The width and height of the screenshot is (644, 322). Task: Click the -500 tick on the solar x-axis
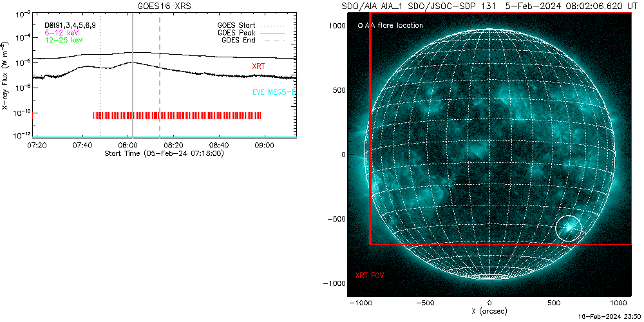tap(425, 303)
